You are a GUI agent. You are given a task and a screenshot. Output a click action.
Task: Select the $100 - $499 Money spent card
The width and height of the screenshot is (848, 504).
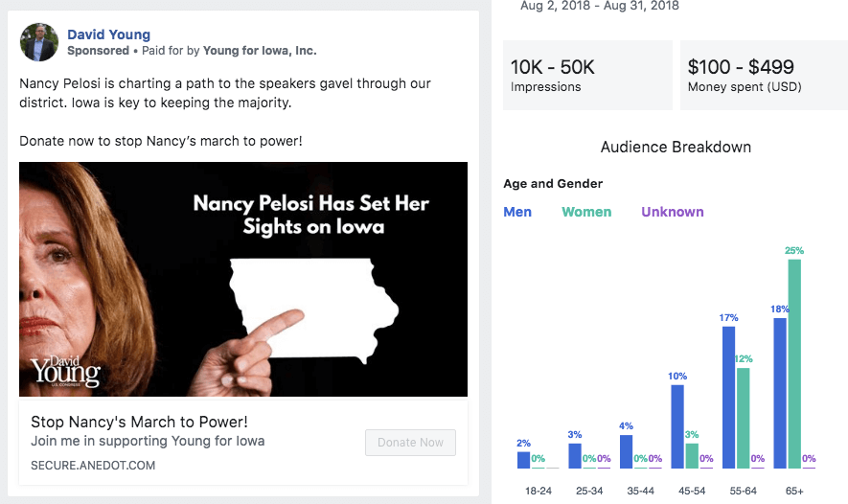[763, 76]
